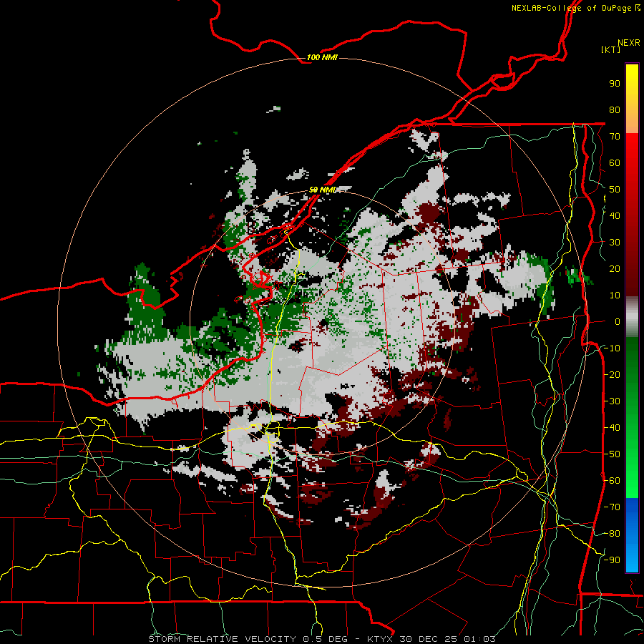
Task: Click the 20 value on the velocity scale
Action: tap(615, 269)
